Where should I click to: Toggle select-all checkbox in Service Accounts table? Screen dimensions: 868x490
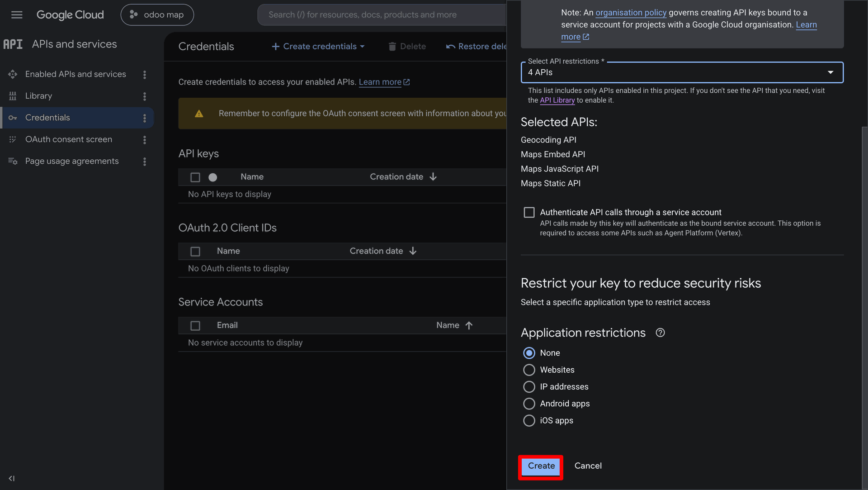pyautogui.click(x=195, y=326)
